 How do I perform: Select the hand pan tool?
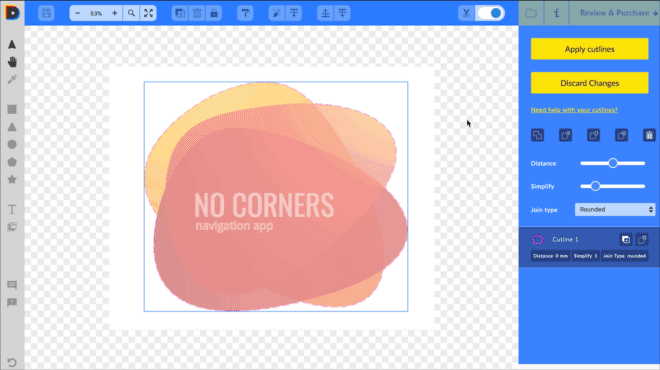coord(12,62)
